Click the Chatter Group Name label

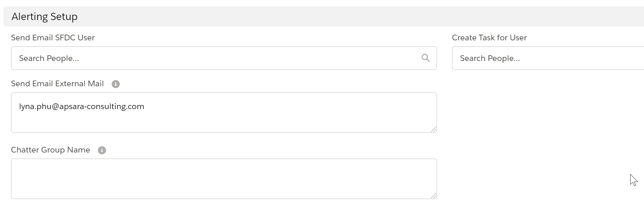(x=50, y=150)
